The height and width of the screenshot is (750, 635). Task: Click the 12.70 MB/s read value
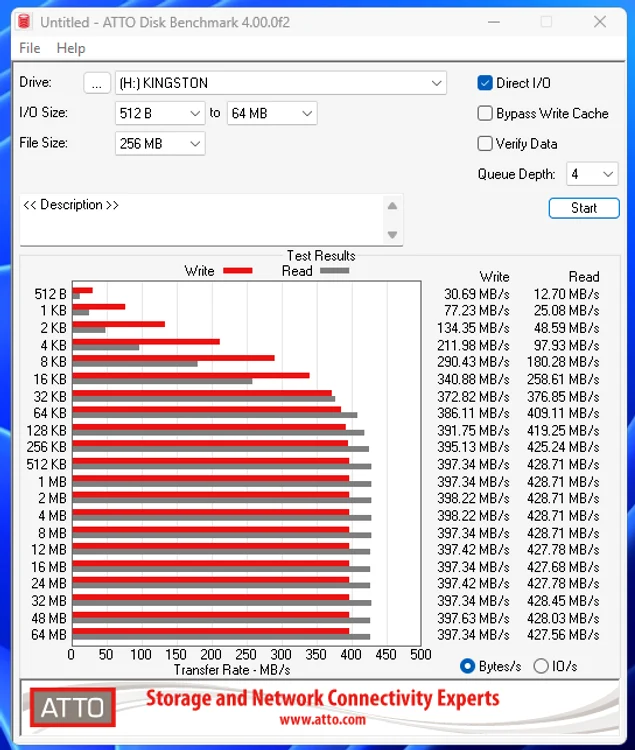[x=566, y=294]
